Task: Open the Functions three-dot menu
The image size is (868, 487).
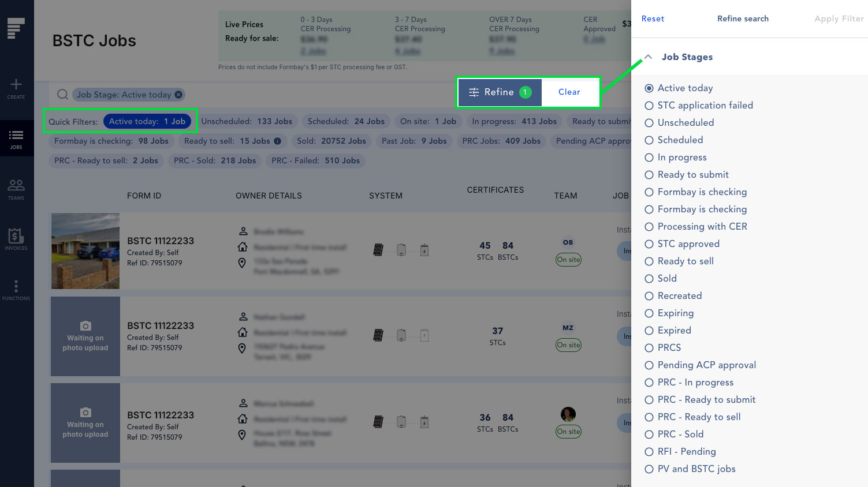Action: click(16, 286)
